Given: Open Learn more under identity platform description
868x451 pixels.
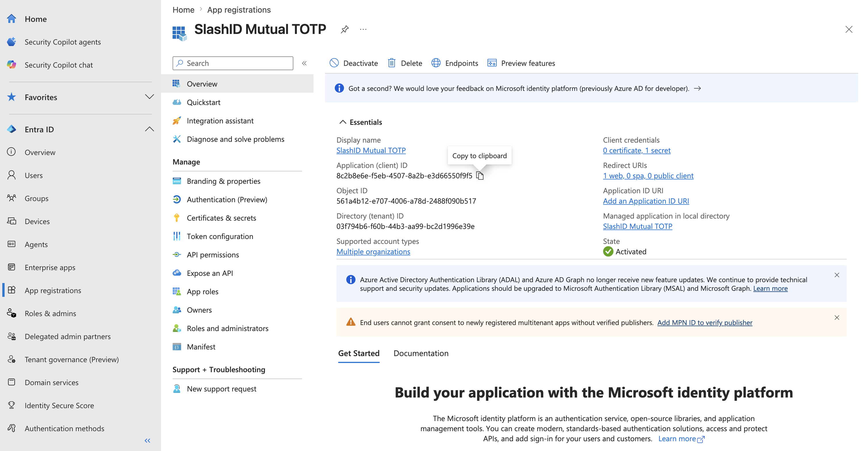Looking at the screenshot, I should (x=681, y=439).
